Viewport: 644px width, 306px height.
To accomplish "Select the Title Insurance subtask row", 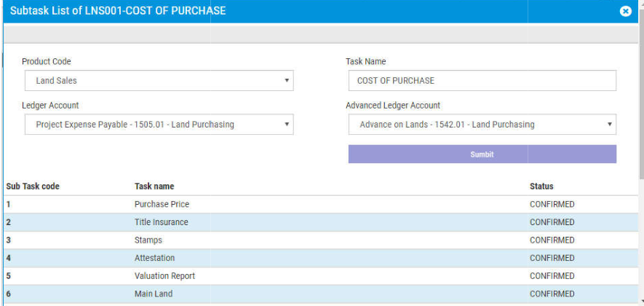I will [x=161, y=222].
